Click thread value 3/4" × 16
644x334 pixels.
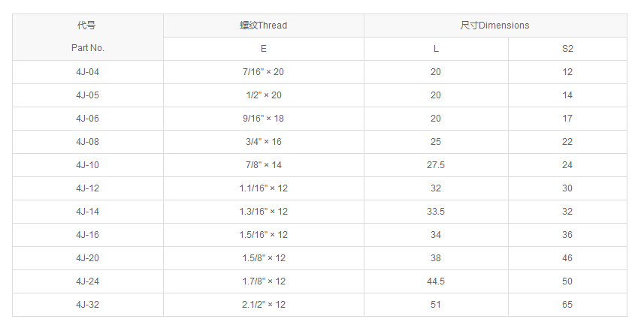click(x=263, y=142)
